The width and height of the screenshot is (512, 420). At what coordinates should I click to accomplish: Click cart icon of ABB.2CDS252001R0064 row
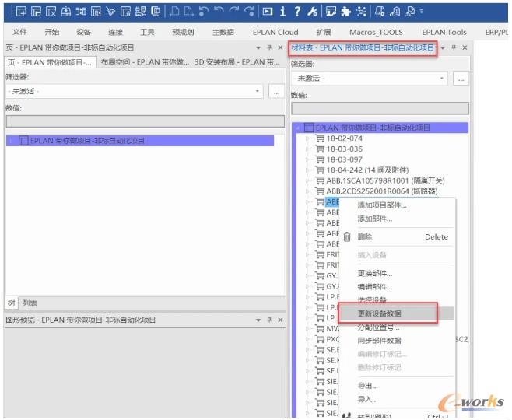(x=320, y=191)
